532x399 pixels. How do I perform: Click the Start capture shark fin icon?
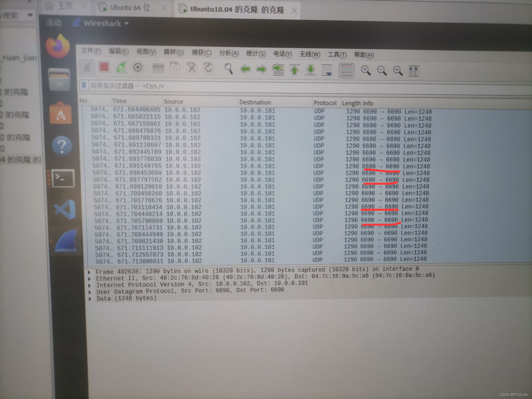pyautogui.click(x=87, y=67)
